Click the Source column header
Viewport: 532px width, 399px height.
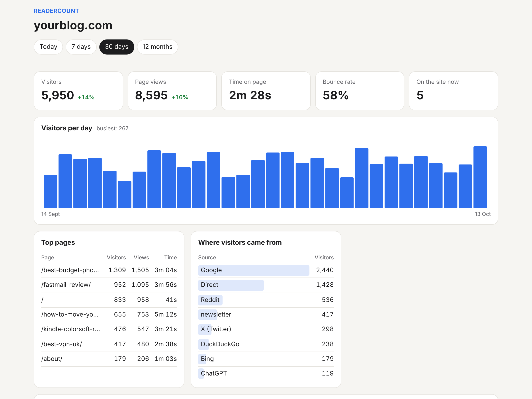207,258
